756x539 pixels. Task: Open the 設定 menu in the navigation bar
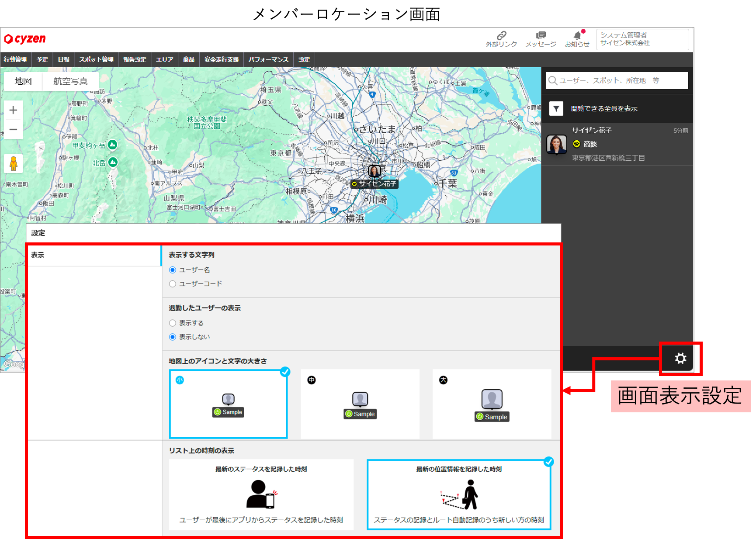pos(304,59)
